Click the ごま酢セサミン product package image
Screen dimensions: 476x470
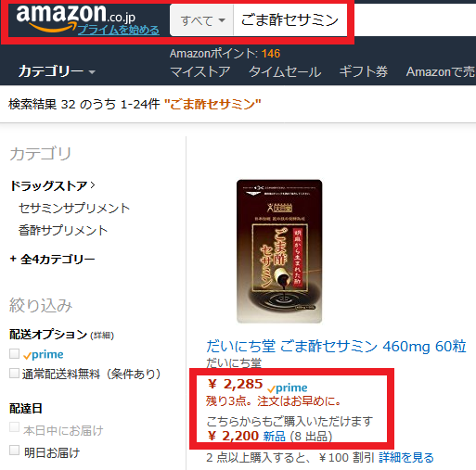(x=279, y=251)
